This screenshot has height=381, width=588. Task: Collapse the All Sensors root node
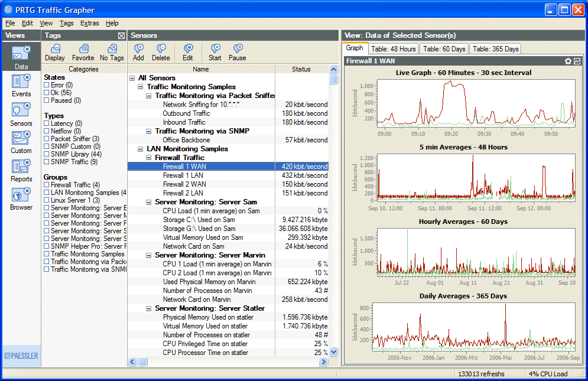pyautogui.click(x=132, y=78)
